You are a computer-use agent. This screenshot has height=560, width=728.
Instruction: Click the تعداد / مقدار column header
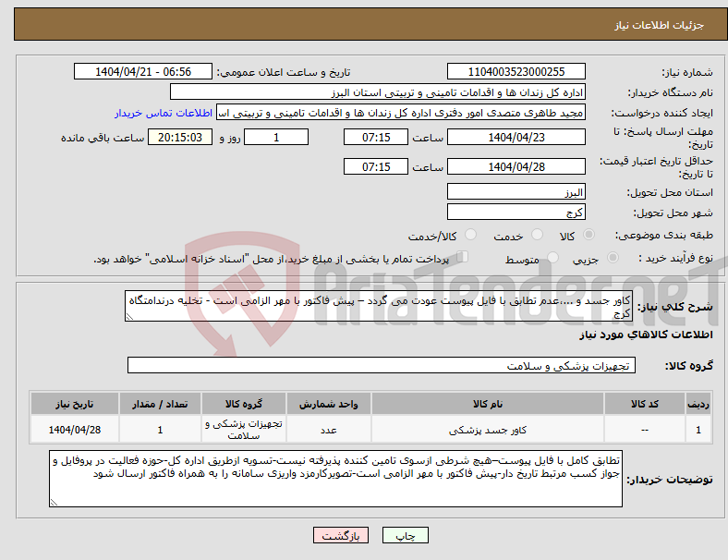point(160,404)
